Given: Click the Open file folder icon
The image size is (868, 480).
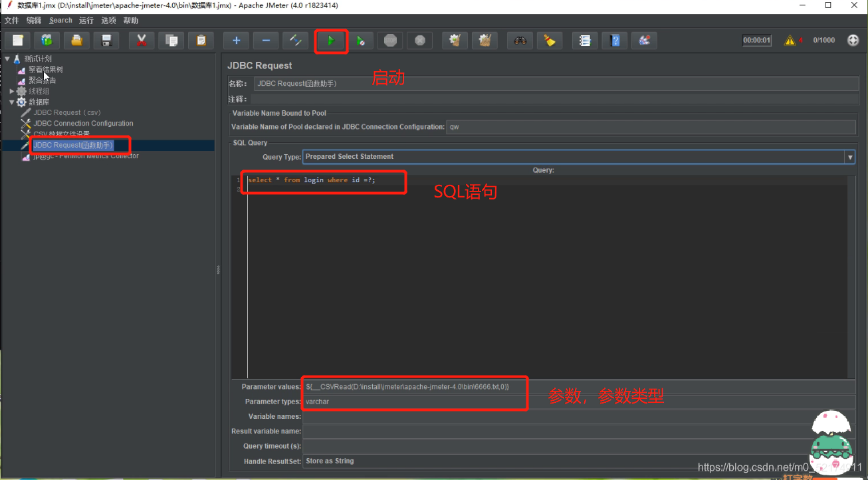Looking at the screenshot, I should point(76,41).
